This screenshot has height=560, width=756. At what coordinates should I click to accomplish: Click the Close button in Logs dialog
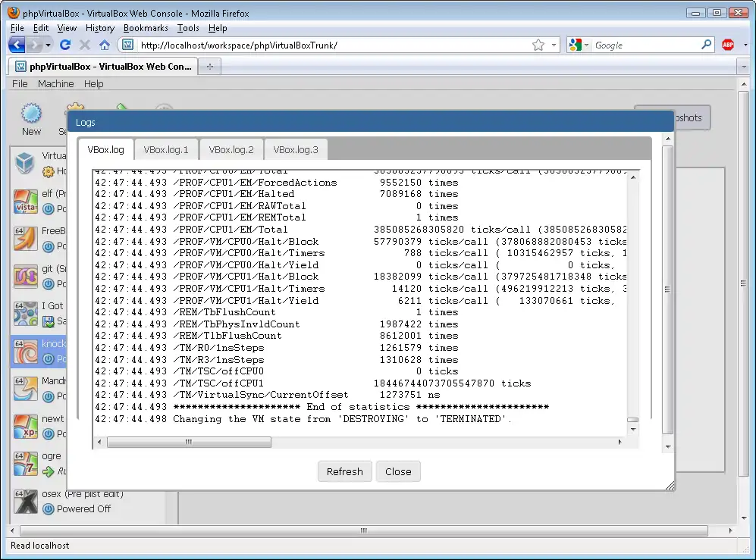[398, 471]
